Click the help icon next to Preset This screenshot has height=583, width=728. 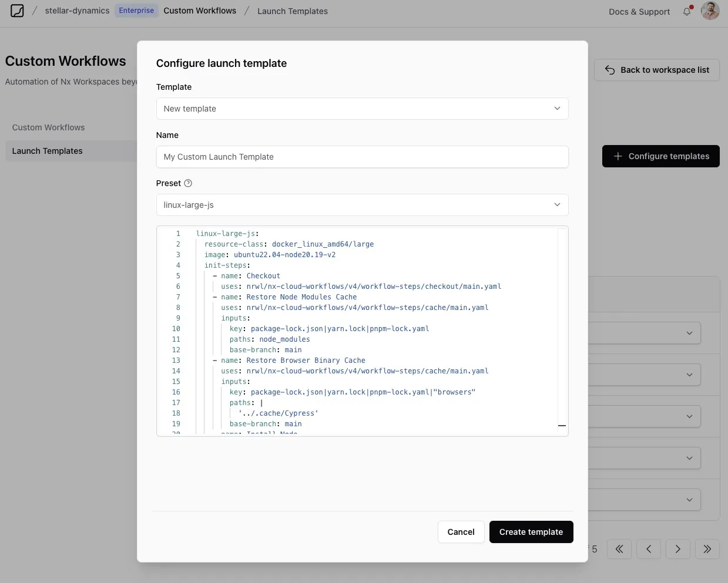tap(187, 183)
